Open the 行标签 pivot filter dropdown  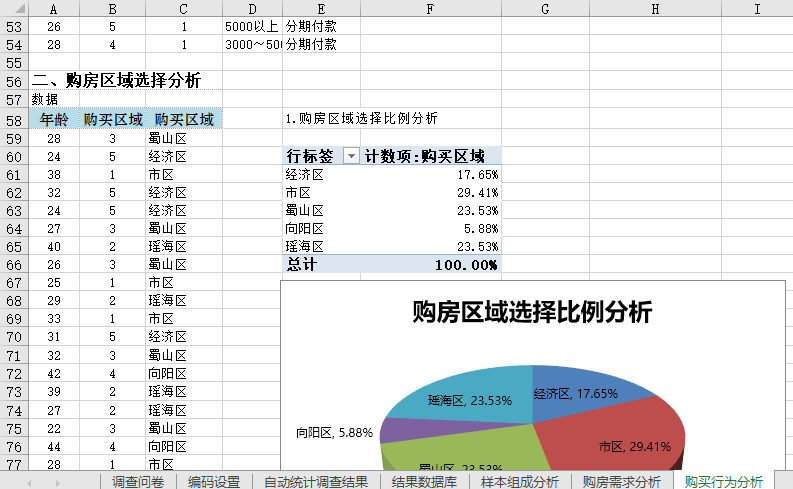[350, 156]
